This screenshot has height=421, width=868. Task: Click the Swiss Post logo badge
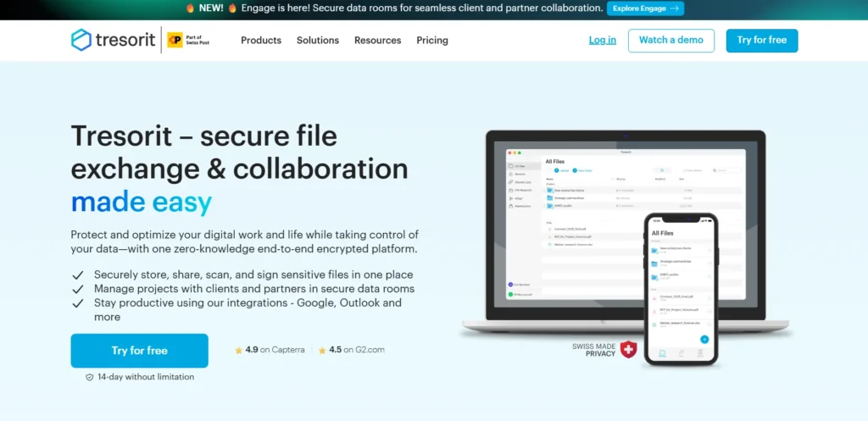[175, 40]
